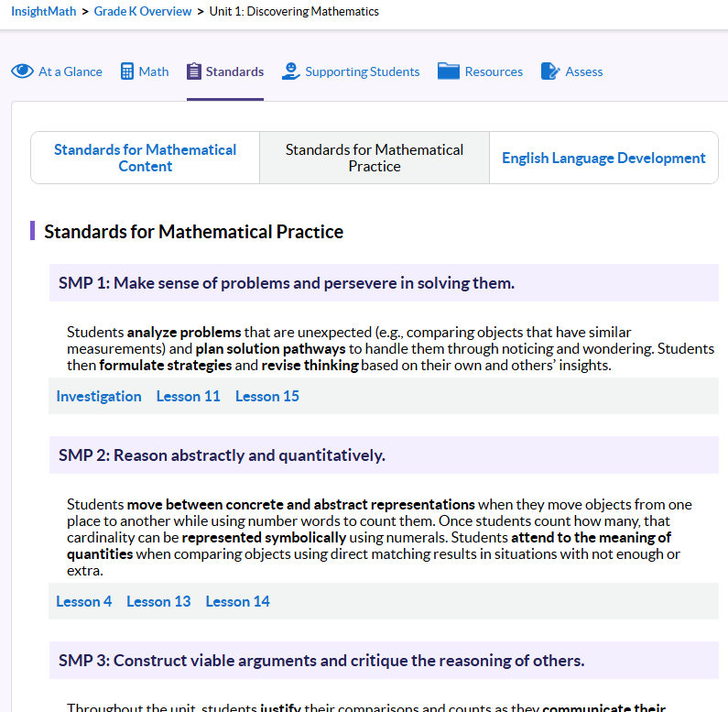Click the folder icon for Resources
Image resolution: width=728 pixels, height=712 pixels.
tap(449, 71)
